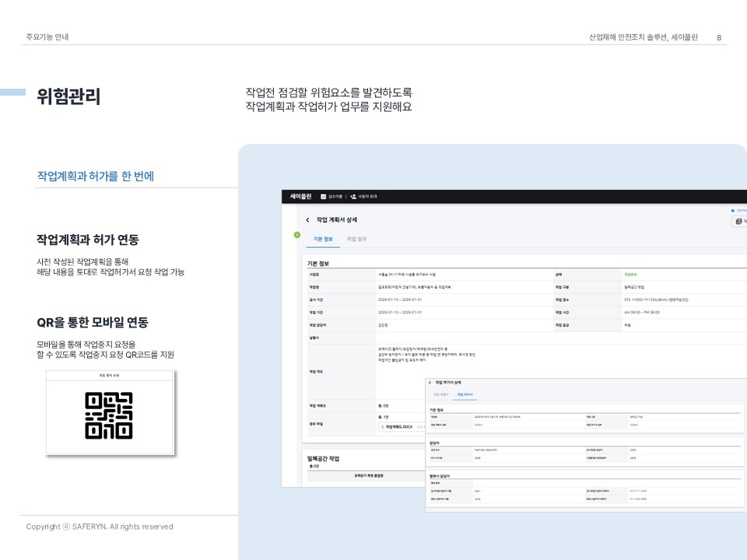Screen dimensions: 747x560
Task: Select 작업 허가서 tab in permit panel
Action: tap(465, 395)
